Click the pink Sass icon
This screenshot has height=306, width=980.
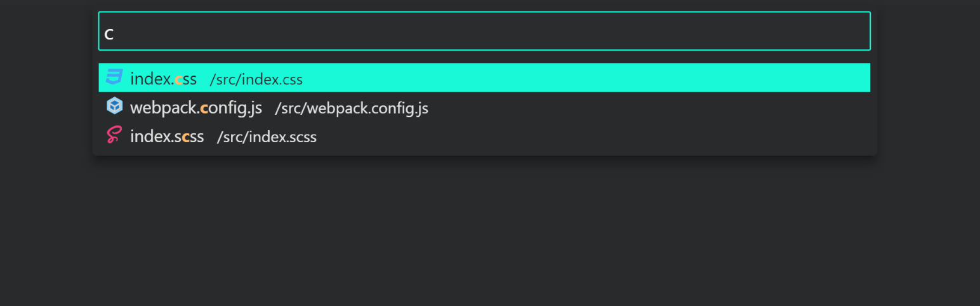click(x=114, y=135)
